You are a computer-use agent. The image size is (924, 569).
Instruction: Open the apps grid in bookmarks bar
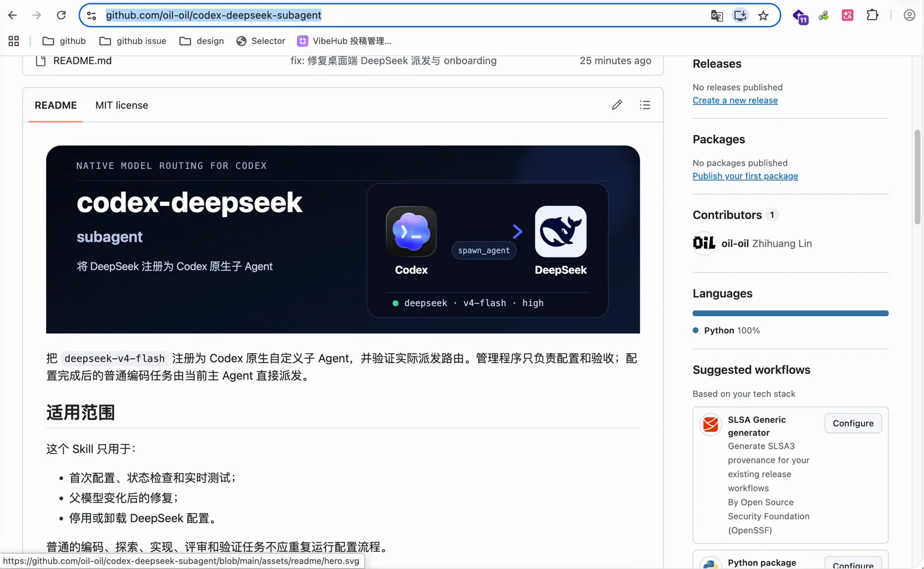[14, 41]
